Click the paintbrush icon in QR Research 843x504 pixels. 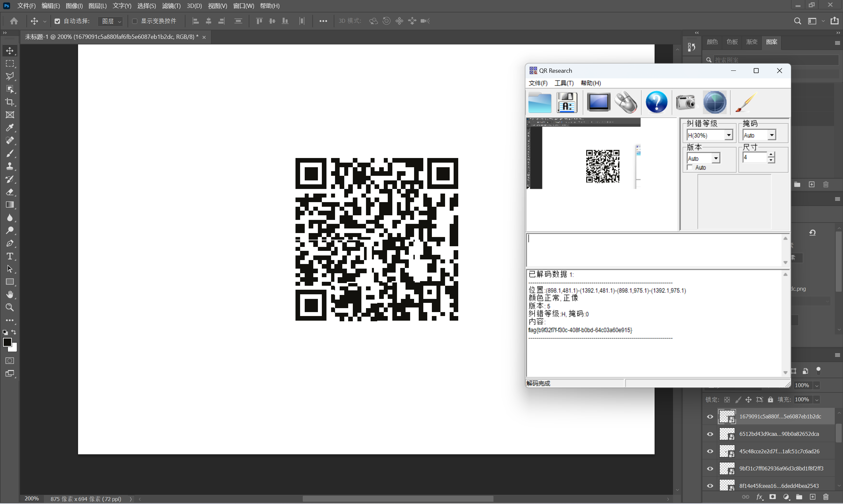tap(745, 102)
